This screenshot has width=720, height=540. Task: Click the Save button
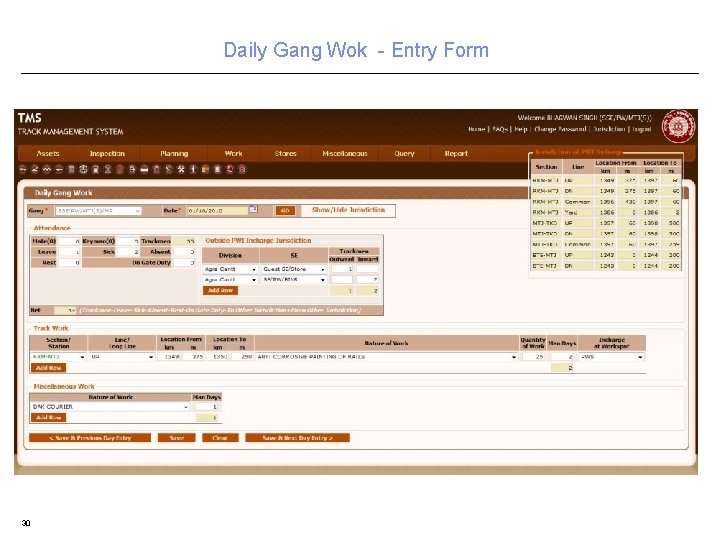177,438
